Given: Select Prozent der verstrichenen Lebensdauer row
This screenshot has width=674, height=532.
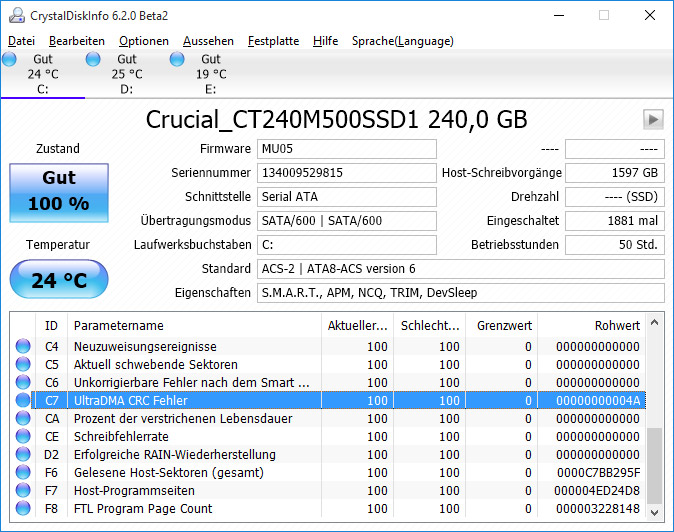Looking at the screenshot, I should 328,419.
